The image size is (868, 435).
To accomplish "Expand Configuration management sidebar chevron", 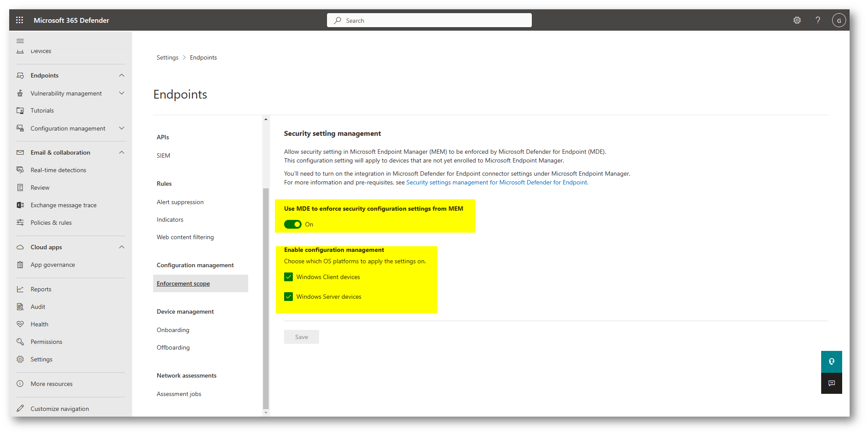I will (x=122, y=128).
